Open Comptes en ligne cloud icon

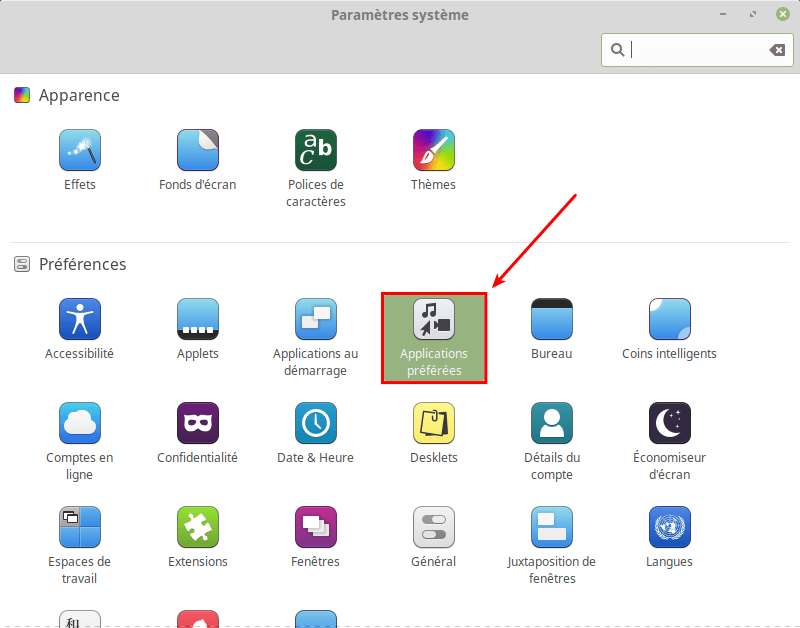pyautogui.click(x=80, y=423)
